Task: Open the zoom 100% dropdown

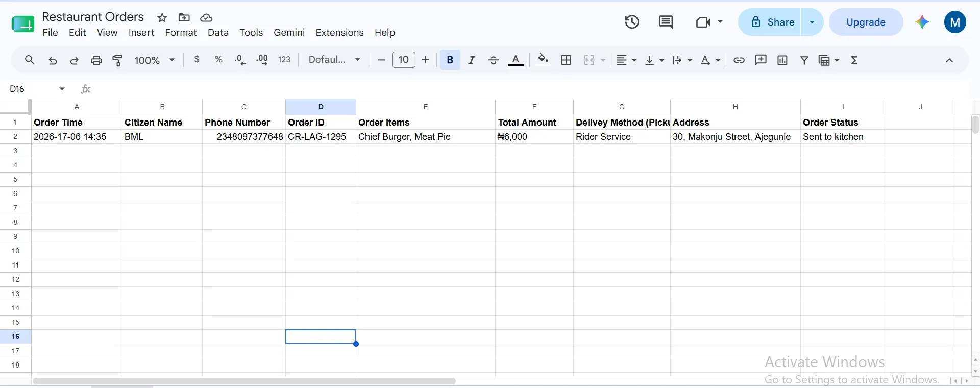Action: pyautogui.click(x=155, y=60)
